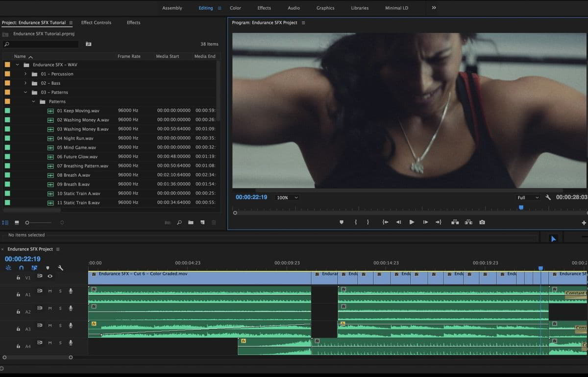Toggle Linked Selection in the timeline toolbar

pos(34,268)
